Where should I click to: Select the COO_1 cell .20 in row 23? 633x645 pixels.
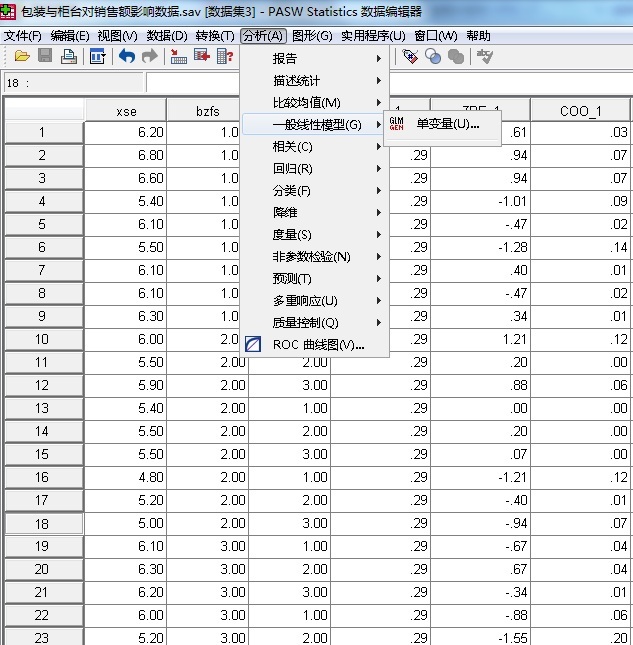tap(581, 636)
